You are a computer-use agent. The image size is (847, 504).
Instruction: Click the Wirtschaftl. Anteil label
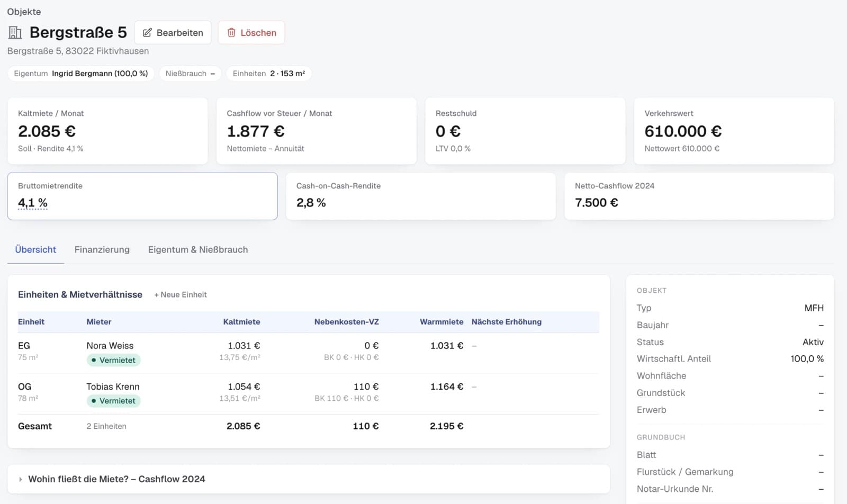click(x=674, y=359)
